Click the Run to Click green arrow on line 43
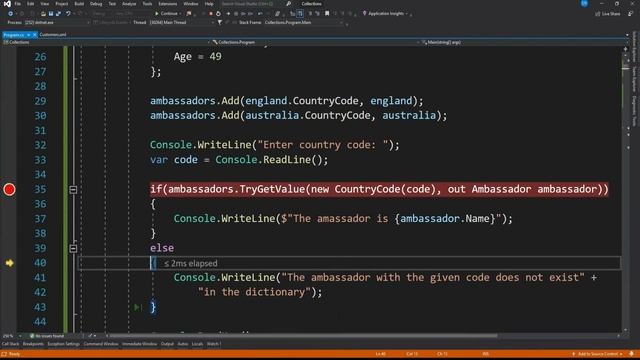This screenshot has height=360, width=640. [x=138, y=307]
